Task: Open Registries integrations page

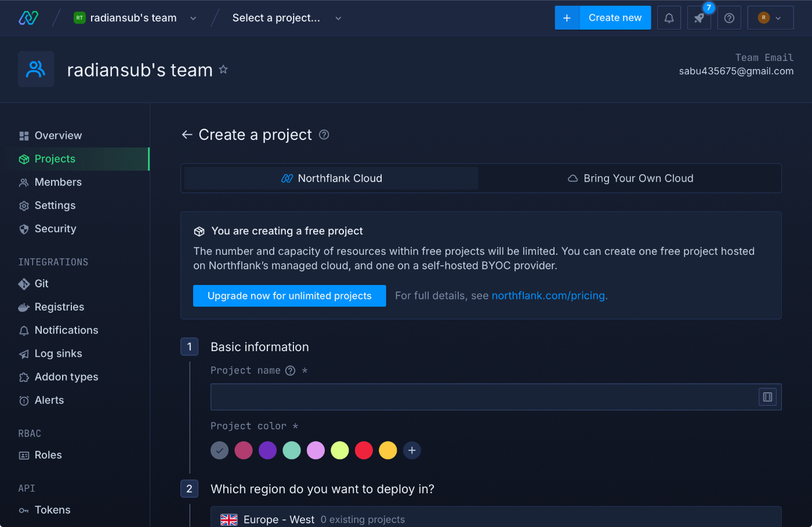Action: [75, 307]
